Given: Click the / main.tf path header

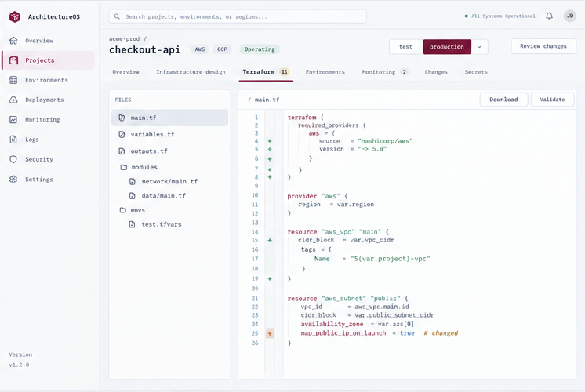Looking at the screenshot, I should click(263, 100).
